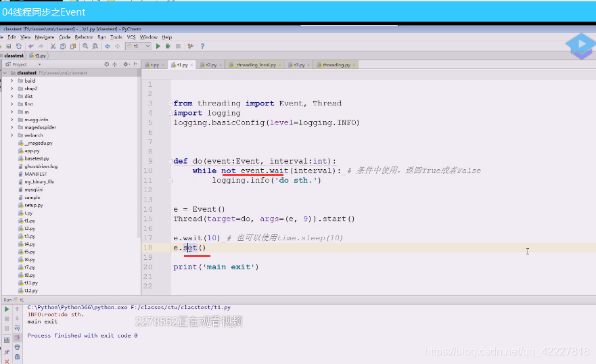Open the t1 run configuration dropdown
Image resolution: width=596 pixels, height=364 pixels.
point(139,46)
